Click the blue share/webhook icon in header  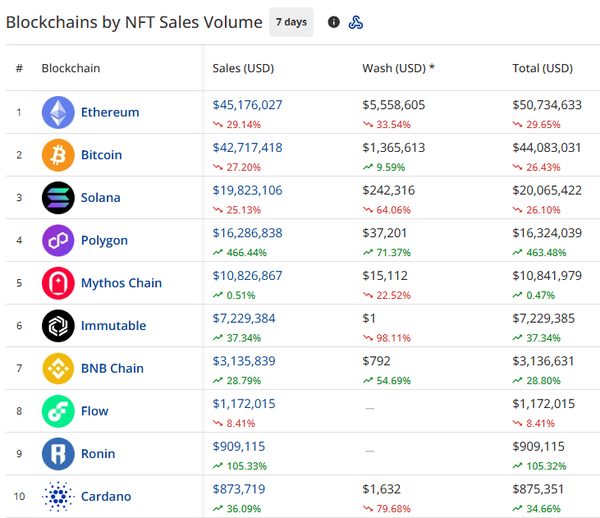click(x=355, y=22)
